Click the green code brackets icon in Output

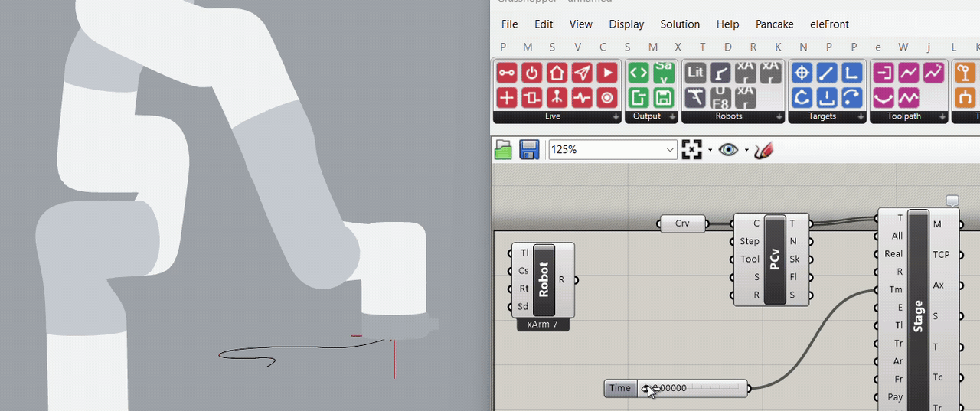(x=639, y=73)
